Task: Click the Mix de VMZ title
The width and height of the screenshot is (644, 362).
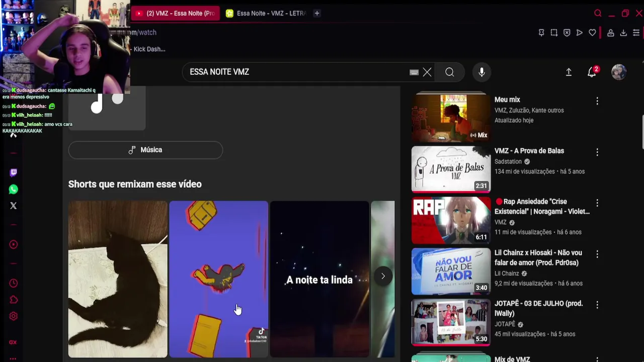Action: pyautogui.click(x=512, y=359)
